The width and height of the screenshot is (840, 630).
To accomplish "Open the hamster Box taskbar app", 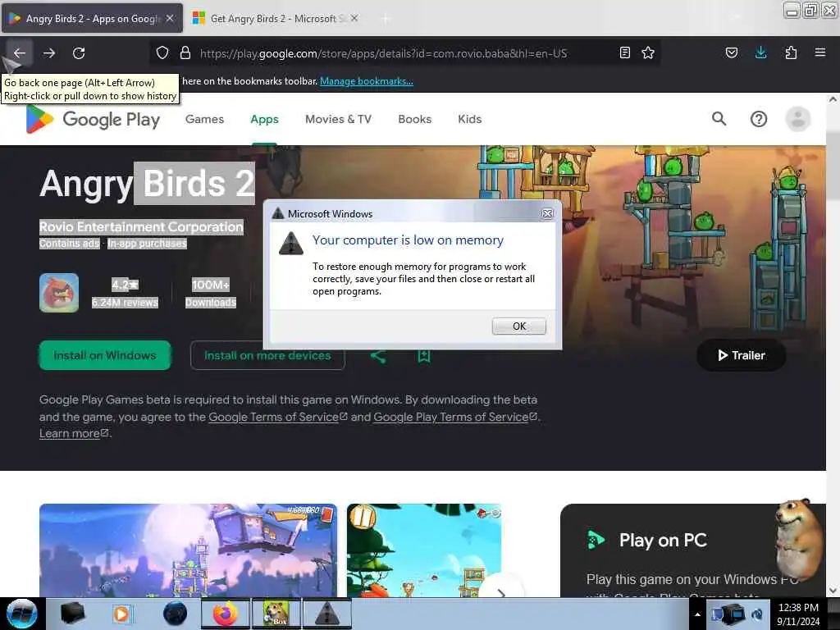I will [276, 614].
